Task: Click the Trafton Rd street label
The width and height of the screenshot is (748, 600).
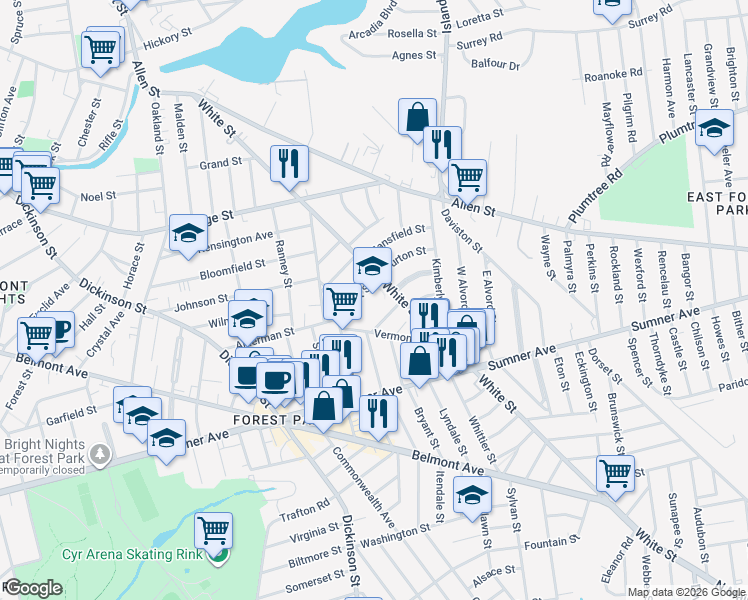Action: pos(304,510)
